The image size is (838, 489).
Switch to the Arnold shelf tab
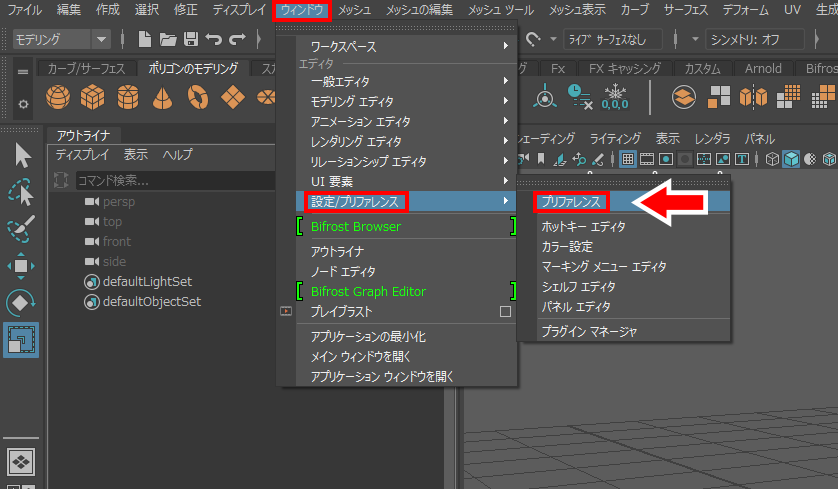click(763, 69)
